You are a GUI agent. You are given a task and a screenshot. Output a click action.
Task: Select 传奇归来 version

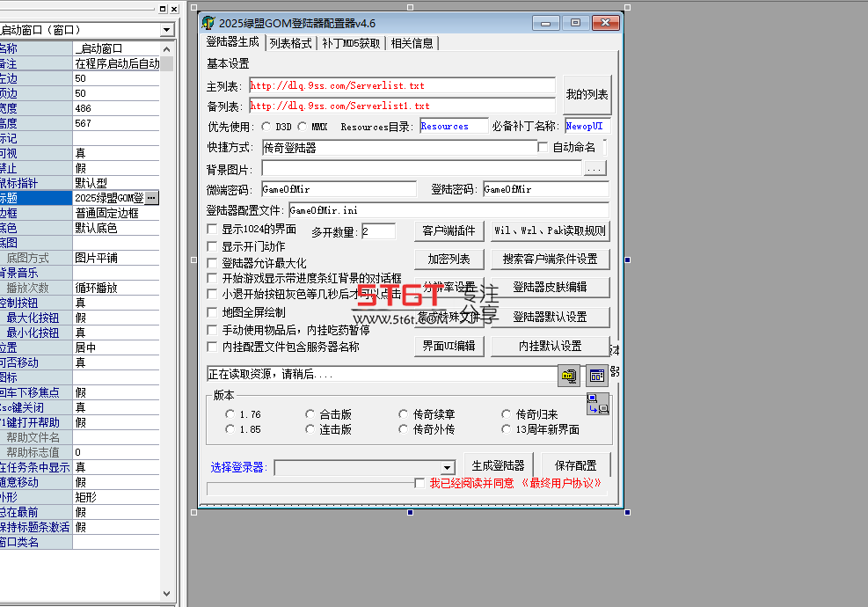[506, 413]
